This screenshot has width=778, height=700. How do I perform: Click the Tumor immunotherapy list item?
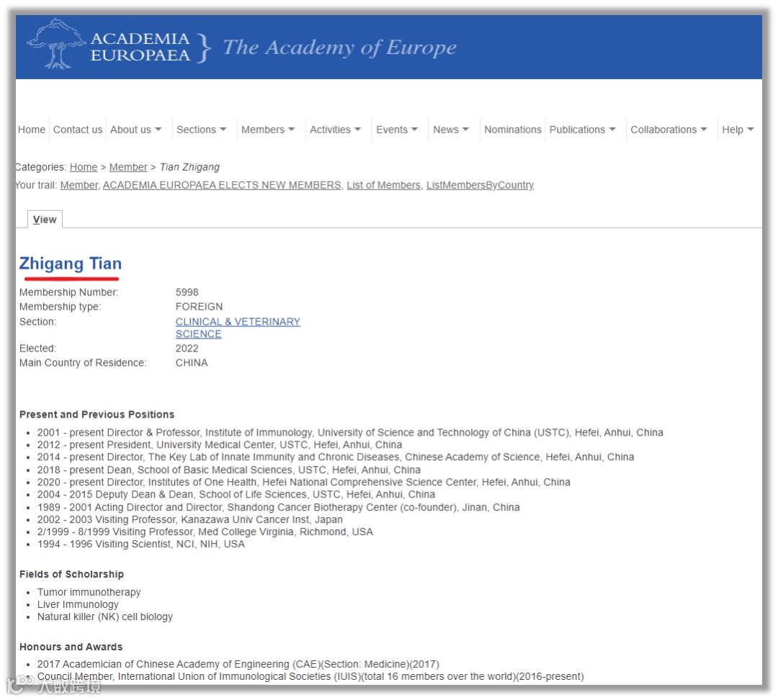click(89, 592)
